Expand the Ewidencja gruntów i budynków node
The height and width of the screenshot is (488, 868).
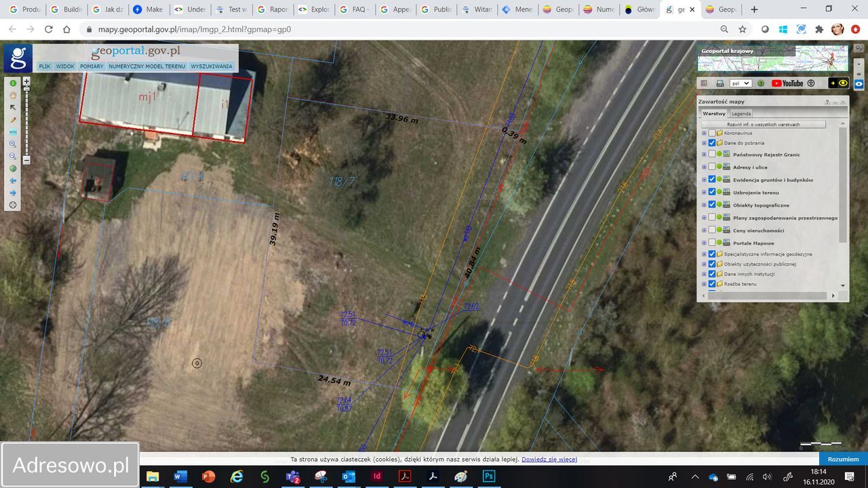click(x=704, y=180)
